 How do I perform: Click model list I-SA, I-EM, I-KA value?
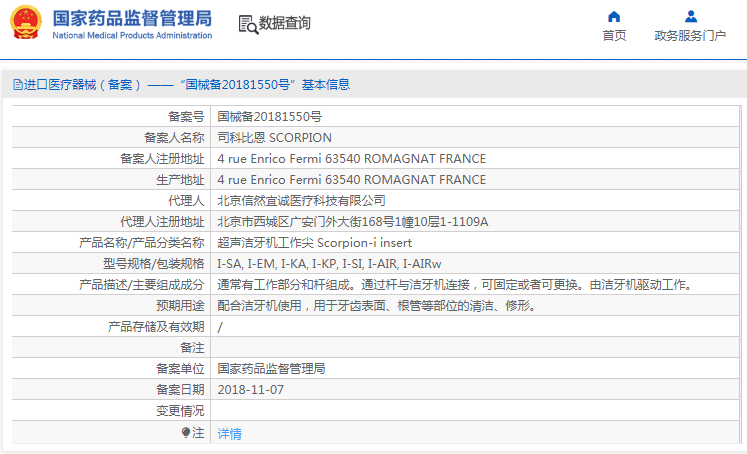coord(329,263)
